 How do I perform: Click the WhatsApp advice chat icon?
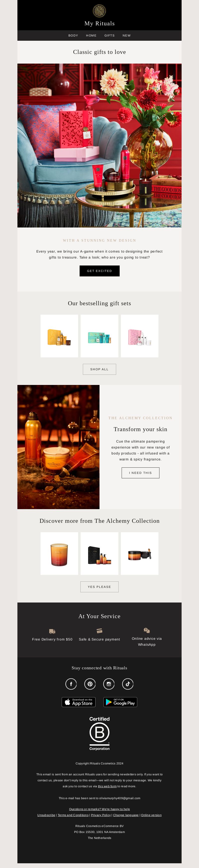(147, 630)
